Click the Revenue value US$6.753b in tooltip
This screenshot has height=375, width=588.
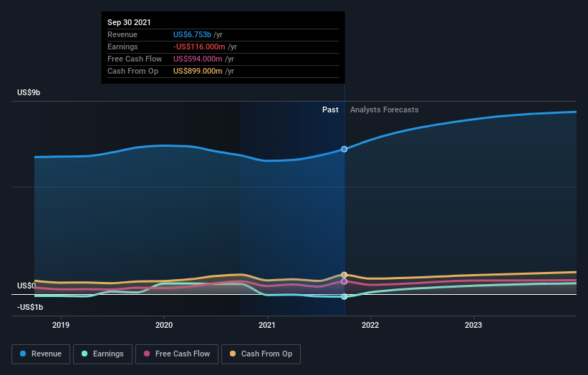click(192, 34)
